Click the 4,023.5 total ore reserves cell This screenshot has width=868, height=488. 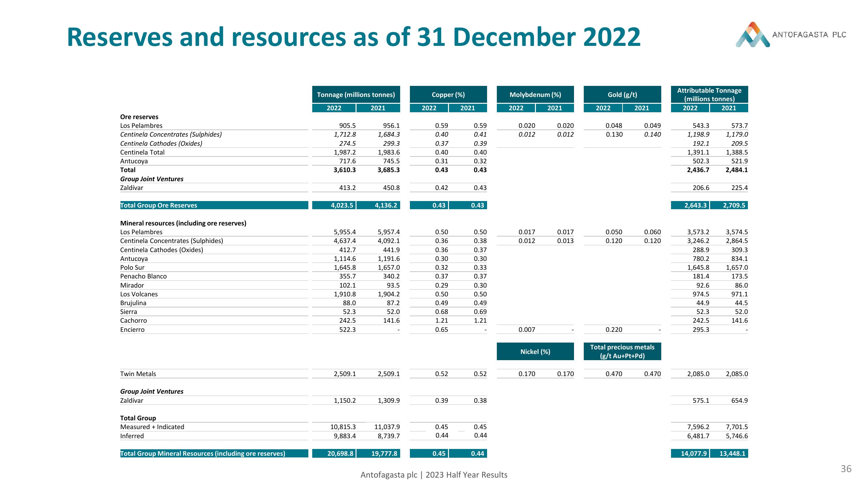(334, 205)
